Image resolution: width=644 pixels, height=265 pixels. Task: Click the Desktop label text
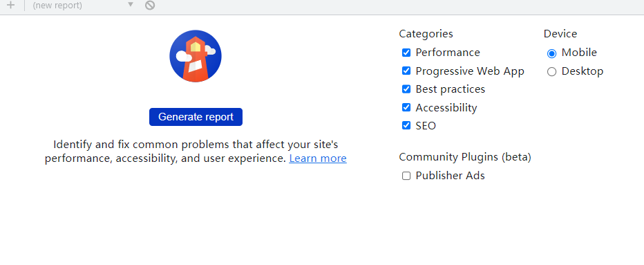pos(583,71)
